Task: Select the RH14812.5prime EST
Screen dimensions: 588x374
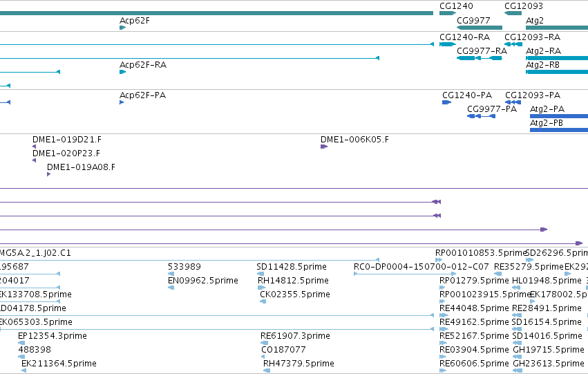Action: (x=261, y=288)
